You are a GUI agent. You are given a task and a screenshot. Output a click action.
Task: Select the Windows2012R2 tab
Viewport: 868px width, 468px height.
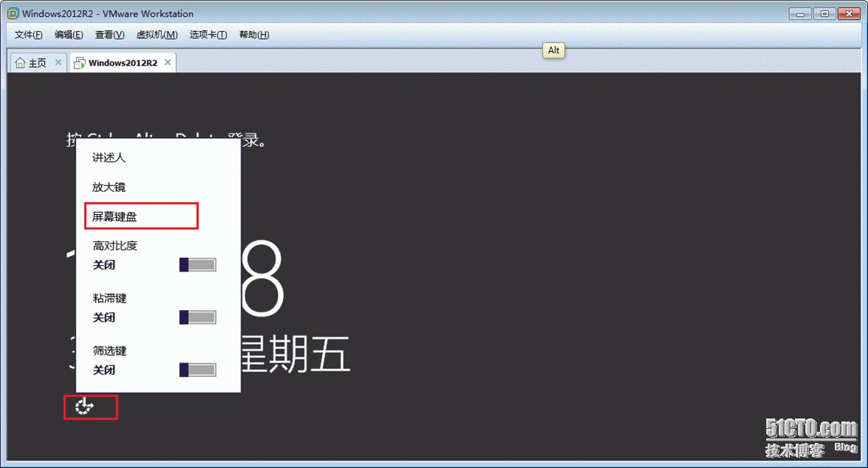tap(119, 63)
